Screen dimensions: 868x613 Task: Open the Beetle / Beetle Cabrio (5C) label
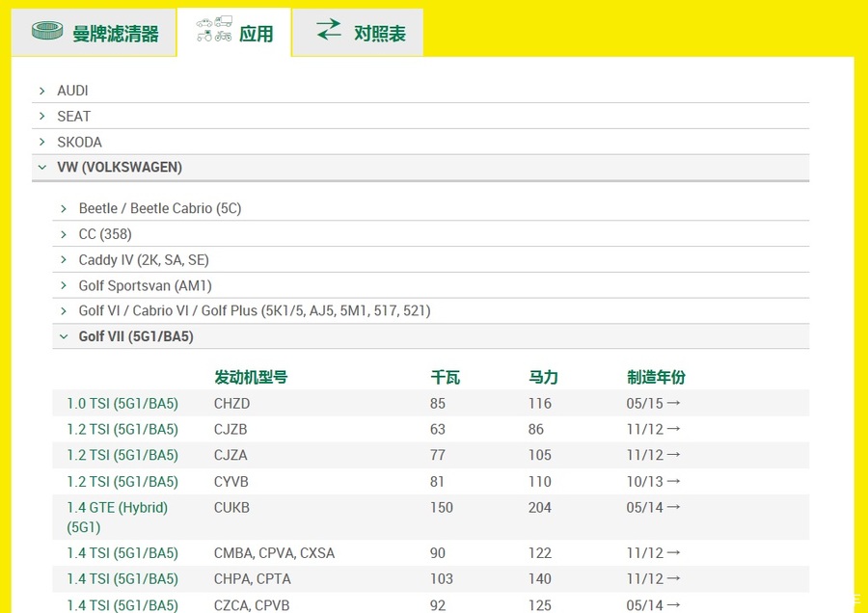click(160, 208)
